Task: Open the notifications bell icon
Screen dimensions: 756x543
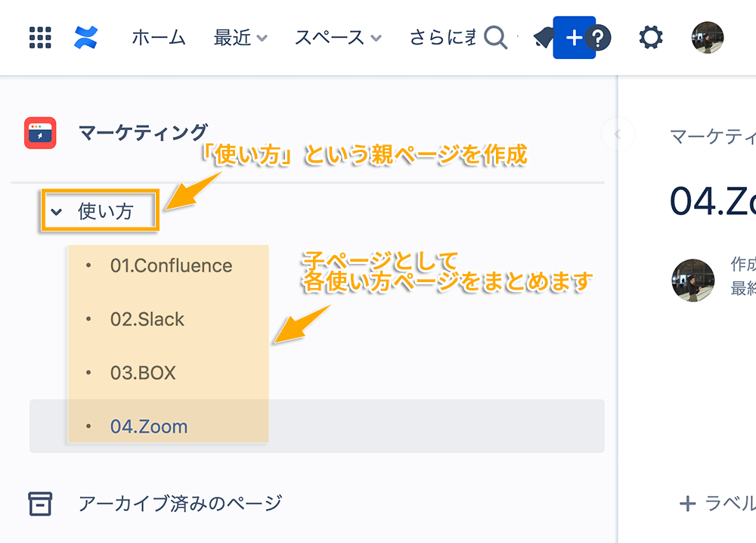Action: (x=543, y=38)
